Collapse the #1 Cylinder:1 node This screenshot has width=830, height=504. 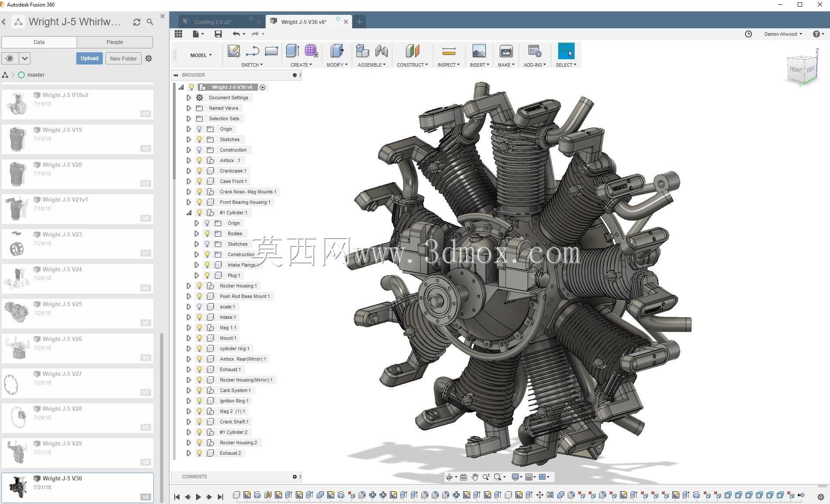click(x=189, y=213)
